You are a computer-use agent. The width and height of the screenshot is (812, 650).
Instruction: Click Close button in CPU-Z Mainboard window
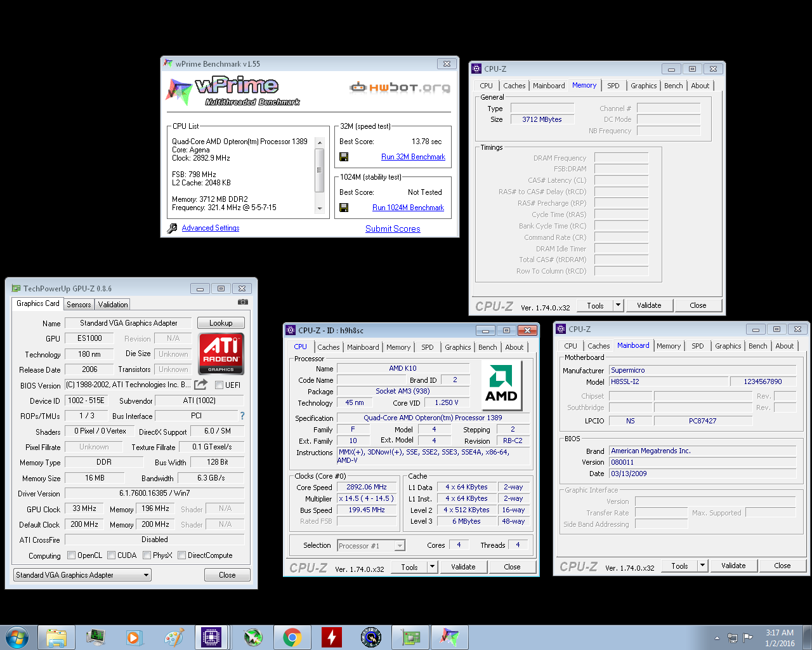pos(782,566)
